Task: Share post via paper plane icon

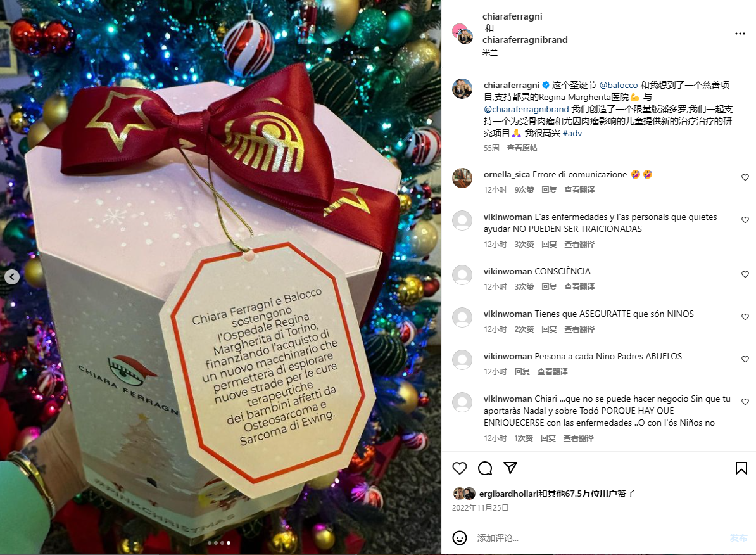Action: (x=510, y=468)
